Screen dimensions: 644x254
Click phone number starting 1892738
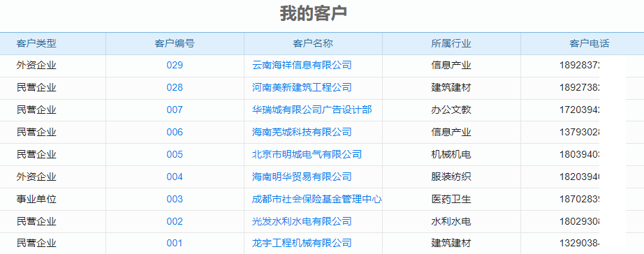[x=580, y=88]
